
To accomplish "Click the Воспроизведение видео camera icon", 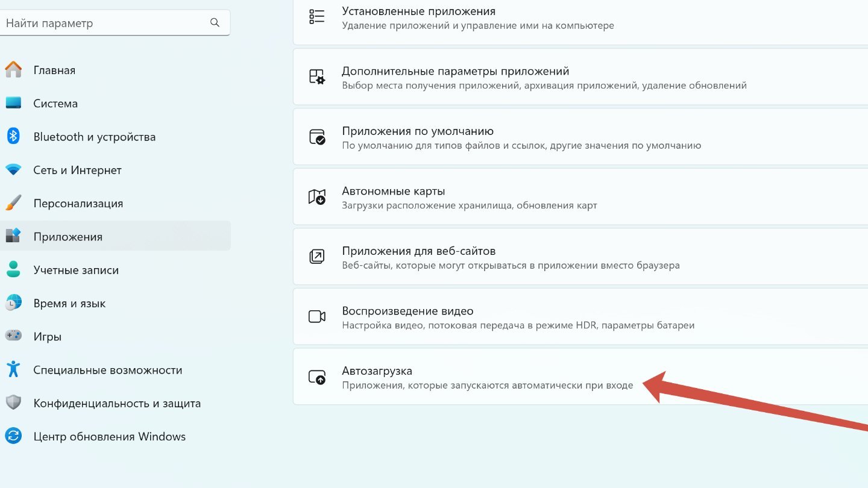I will click(317, 317).
